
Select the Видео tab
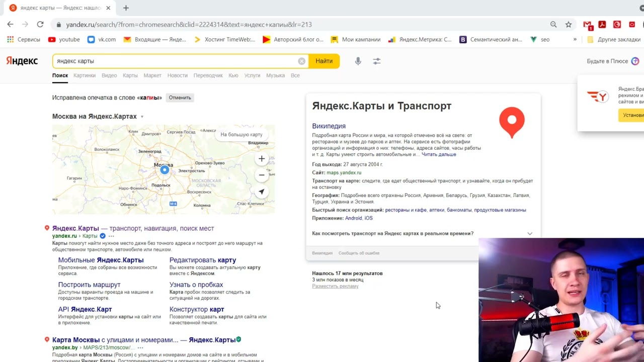[x=109, y=75]
